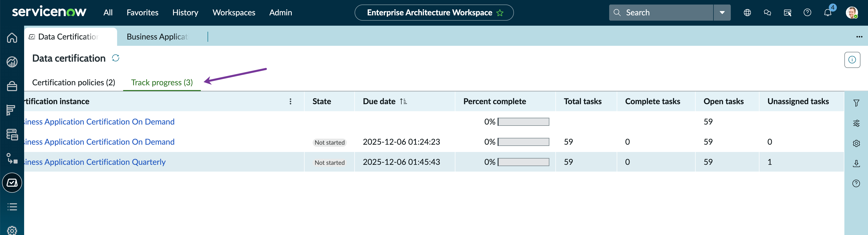Click the Not started state in Quarterly row
The height and width of the screenshot is (235, 868).
(329, 163)
